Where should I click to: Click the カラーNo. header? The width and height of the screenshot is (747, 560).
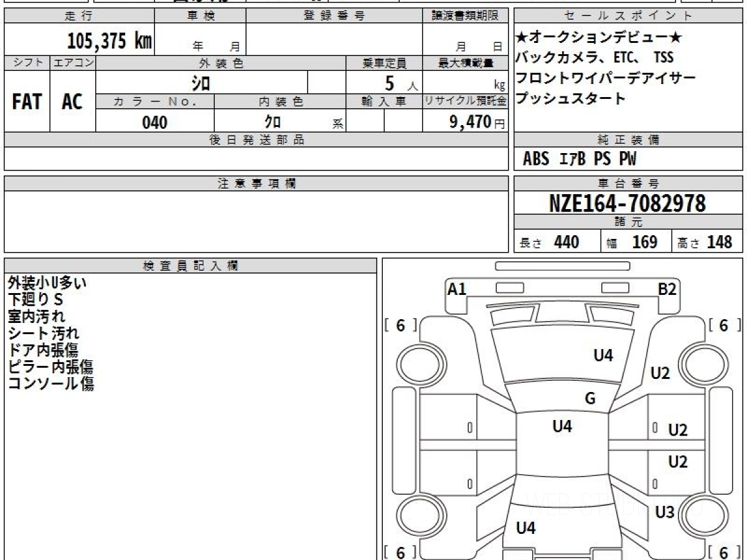point(156,102)
